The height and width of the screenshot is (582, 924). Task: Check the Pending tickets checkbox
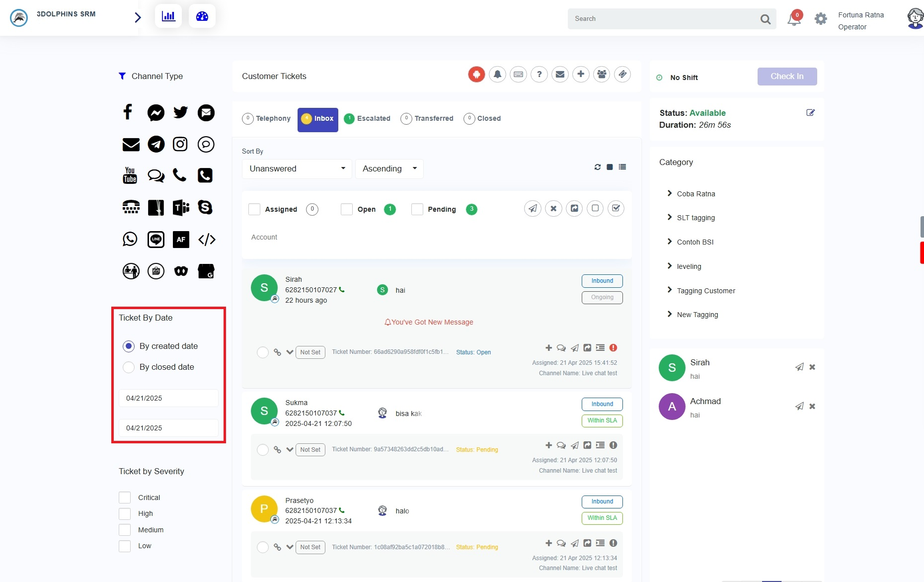click(417, 209)
